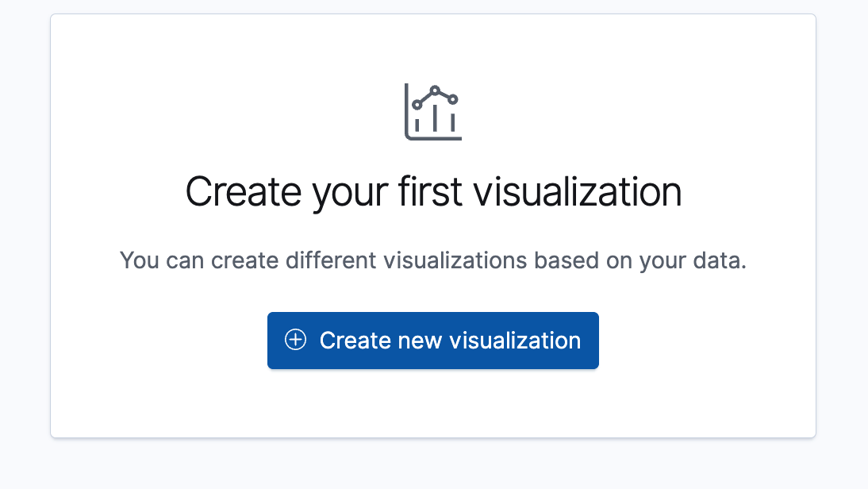Click the word "Create" in the large heading
The height and width of the screenshot is (489, 868).
pos(243,192)
